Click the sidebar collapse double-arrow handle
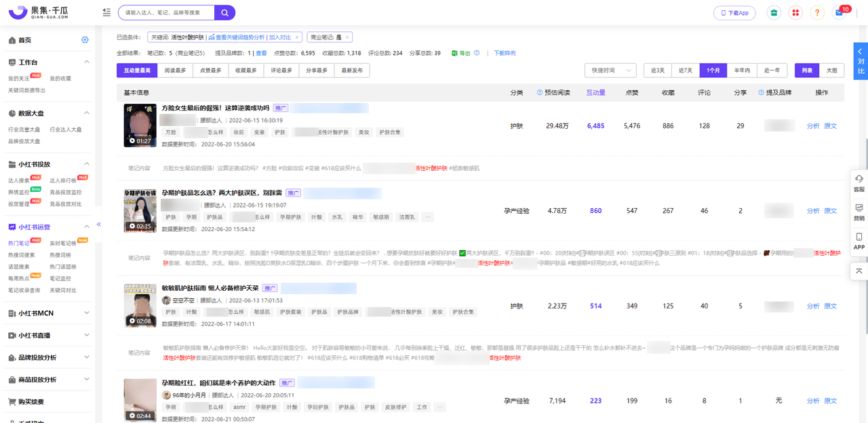This screenshot has height=423, width=868. (x=98, y=224)
